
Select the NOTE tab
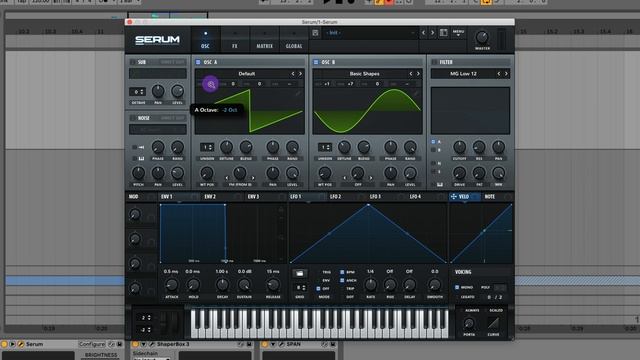(x=490, y=197)
